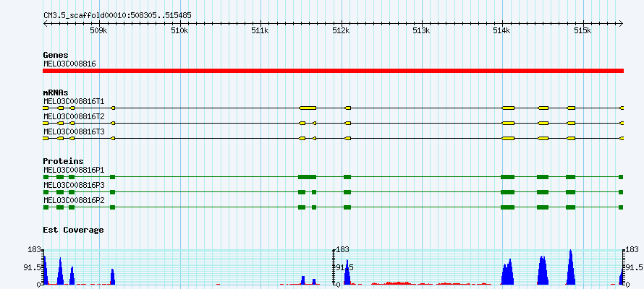
Task: Click the MELO3C008816 gene name label
Action: (x=69, y=64)
